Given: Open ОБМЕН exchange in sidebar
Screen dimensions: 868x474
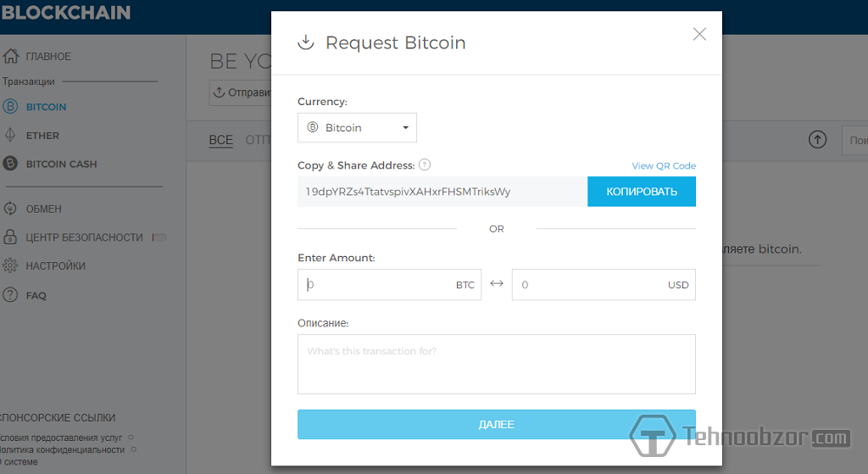Looking at the screenshot, I should pos(43,209).
